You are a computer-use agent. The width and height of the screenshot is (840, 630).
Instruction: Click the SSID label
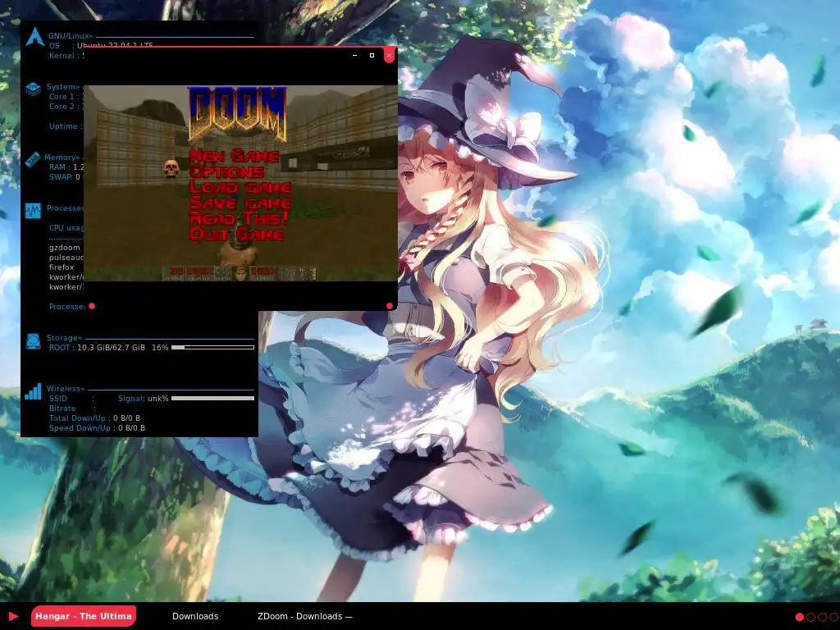tap(58, 398)
